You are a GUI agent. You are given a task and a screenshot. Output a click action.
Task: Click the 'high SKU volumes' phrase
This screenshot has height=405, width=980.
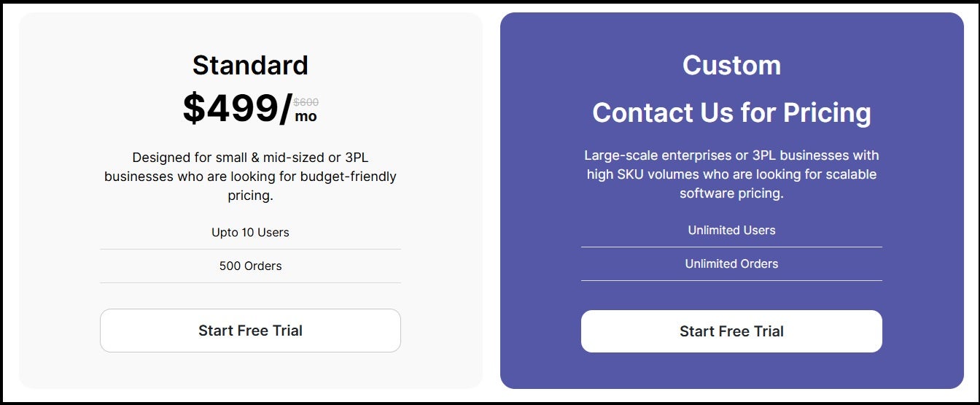[634, 174]
